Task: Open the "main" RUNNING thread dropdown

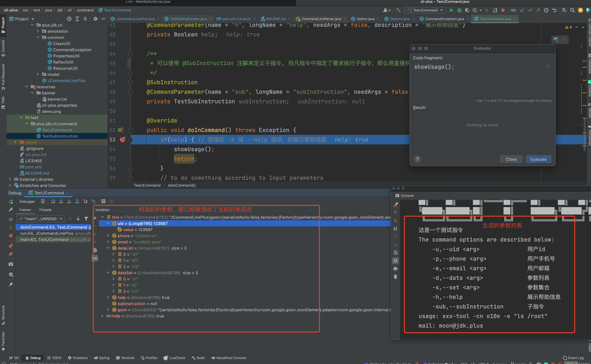Action: (40, 219)
